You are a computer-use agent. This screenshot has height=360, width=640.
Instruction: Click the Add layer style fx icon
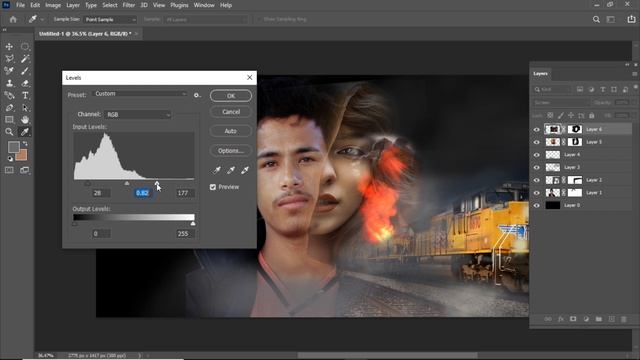[560, 319]
